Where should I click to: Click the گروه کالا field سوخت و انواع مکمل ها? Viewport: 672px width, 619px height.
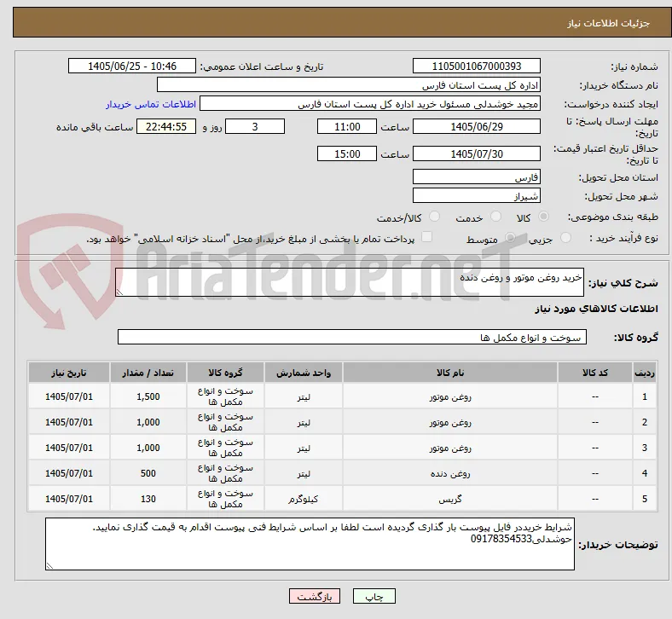[x=352, y=337]
